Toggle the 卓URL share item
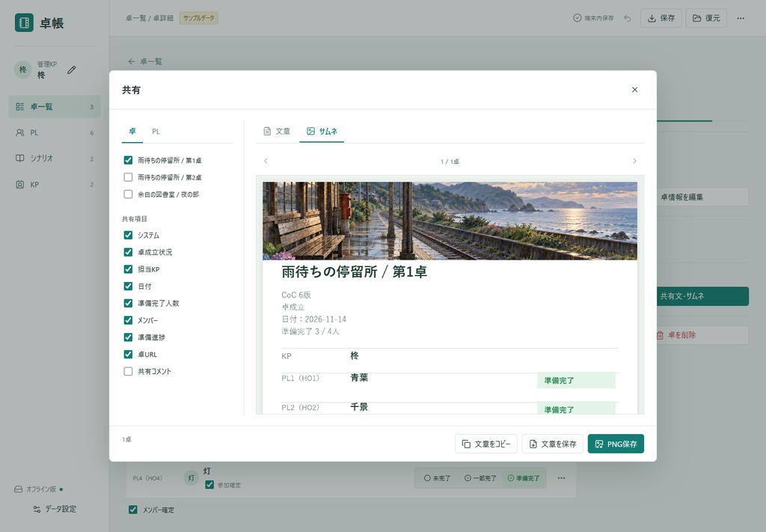Image resolution: width=766 pixels, height=532 pixels. [128, 354]
